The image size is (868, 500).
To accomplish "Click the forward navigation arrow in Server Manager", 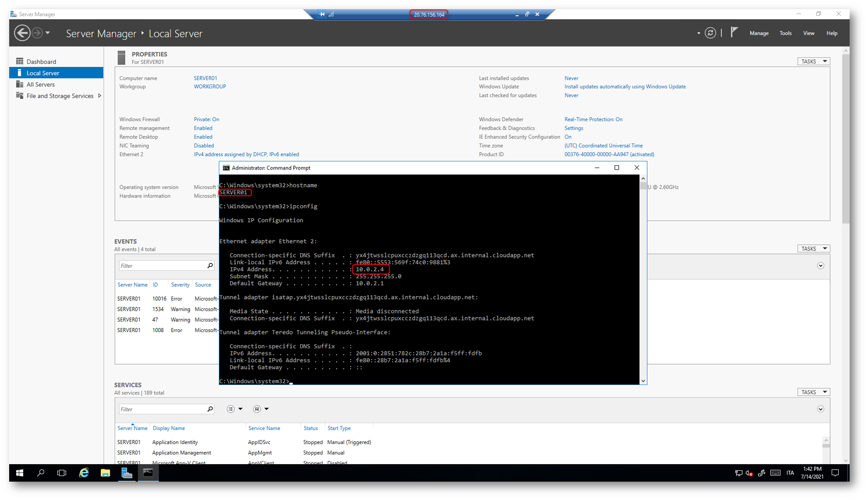I will click(x=37, y=33).
